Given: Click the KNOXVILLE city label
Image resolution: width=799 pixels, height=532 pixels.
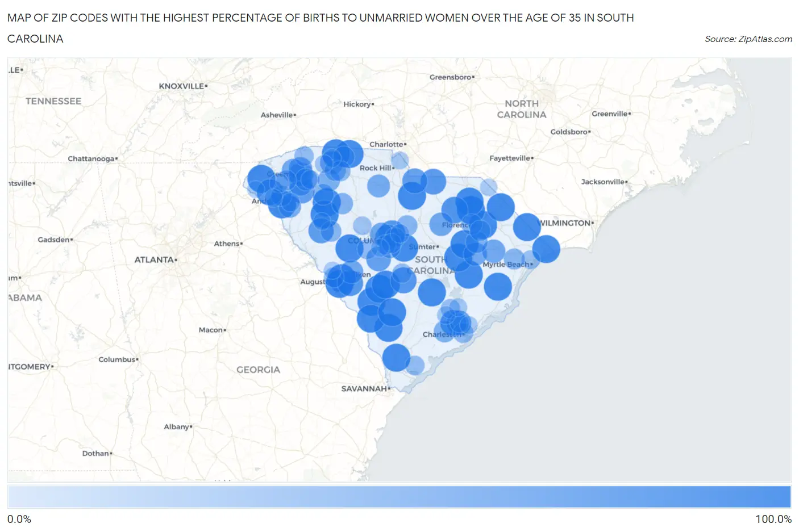Looking at the screenshot, I should click(x=182, y=86).
